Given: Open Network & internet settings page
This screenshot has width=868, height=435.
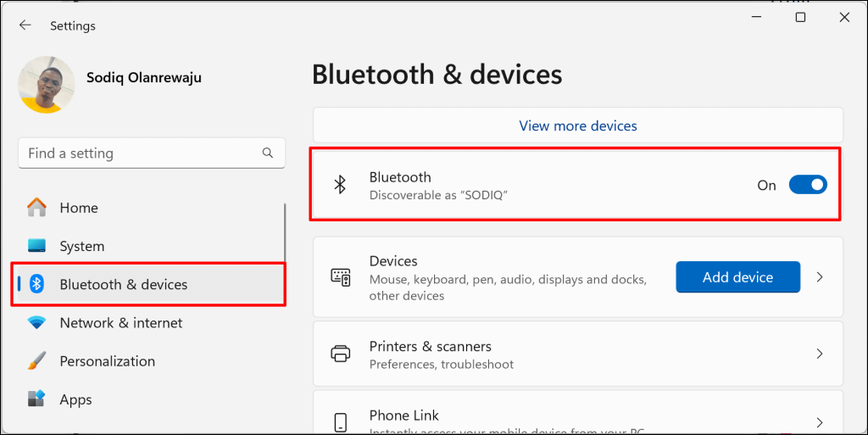Looking at the screenshot, I should pyautogui.click(x=120, y=323).
